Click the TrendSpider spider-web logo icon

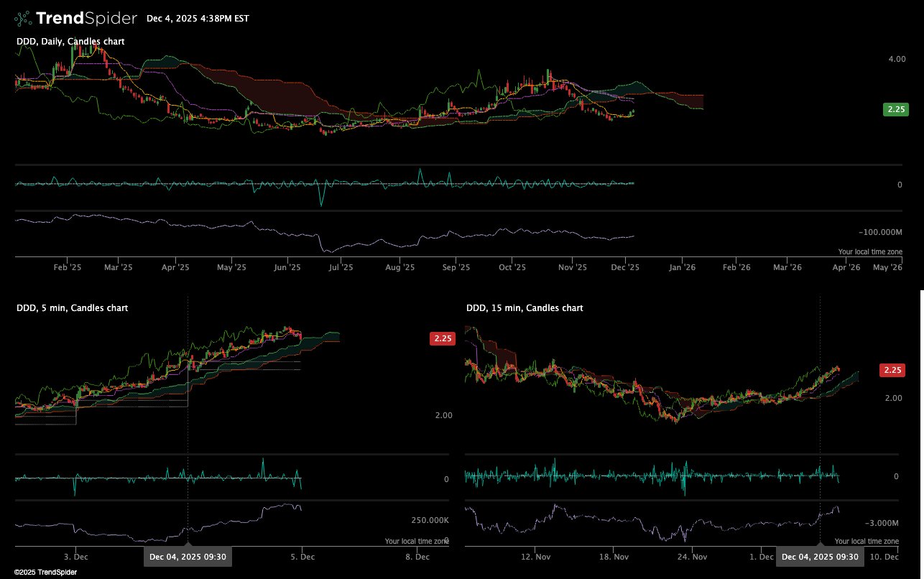(23, 18)
